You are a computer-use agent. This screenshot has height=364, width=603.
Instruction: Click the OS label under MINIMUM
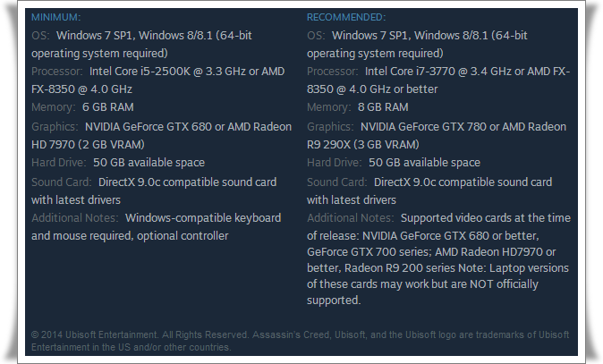coord(40,36)
